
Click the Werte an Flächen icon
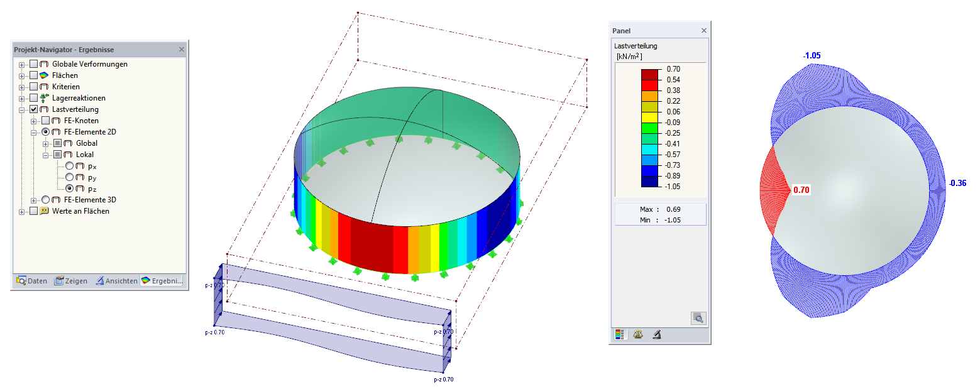point(45,211)
